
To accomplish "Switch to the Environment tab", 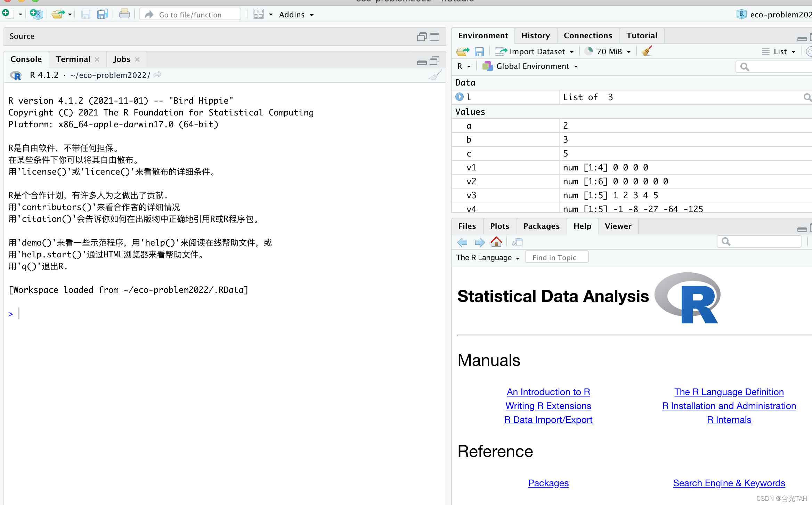I will click(483, 35).
